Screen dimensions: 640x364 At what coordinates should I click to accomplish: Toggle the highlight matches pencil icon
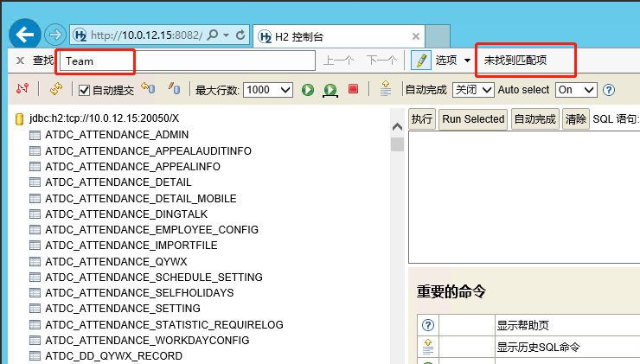[x=421, y=61]
